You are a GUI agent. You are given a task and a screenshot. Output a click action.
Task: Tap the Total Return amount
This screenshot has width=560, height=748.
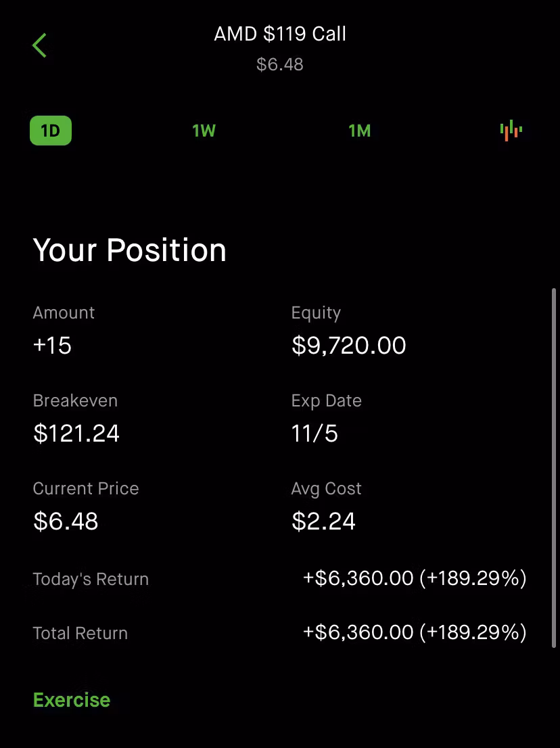[x=414, y=632]
